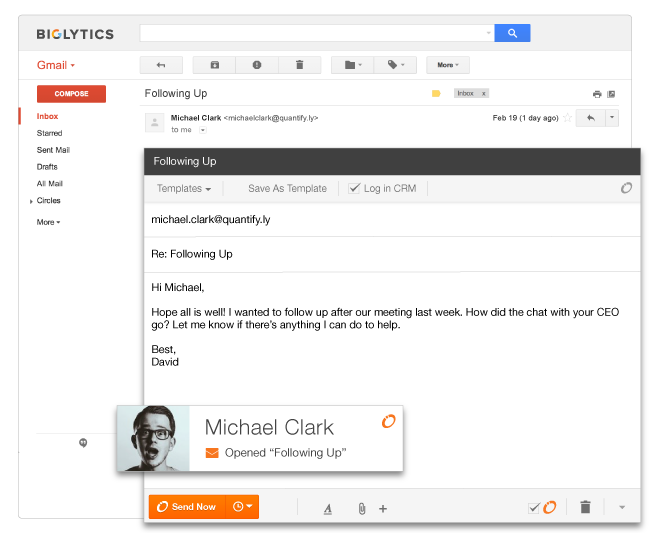The width and height of the screenshot is (650, 533).
Task: Click the Following Up compose title bar
Action: pos(392,162)
